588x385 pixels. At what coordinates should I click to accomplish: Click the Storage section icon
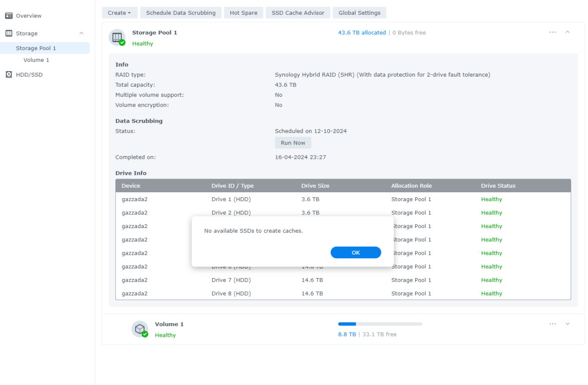pyautogui.click(x=9, y=33)
